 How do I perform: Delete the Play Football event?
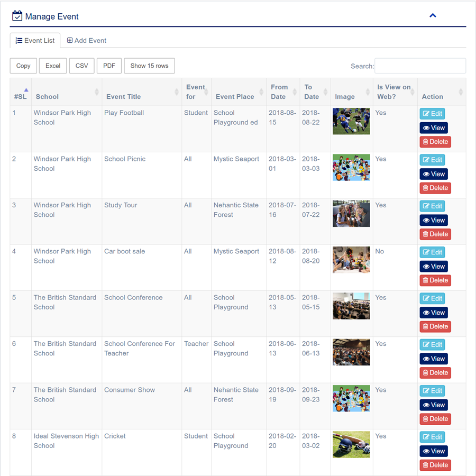435,142
